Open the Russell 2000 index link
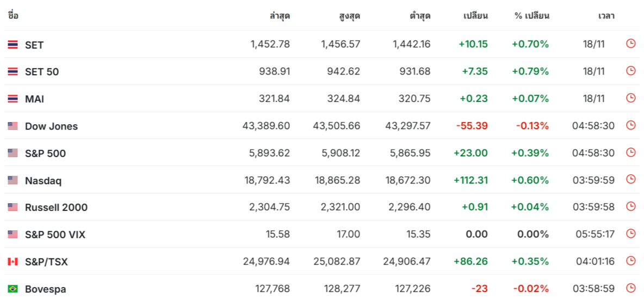The height and width of the screenshot is (299, 644). click(56, 208)
